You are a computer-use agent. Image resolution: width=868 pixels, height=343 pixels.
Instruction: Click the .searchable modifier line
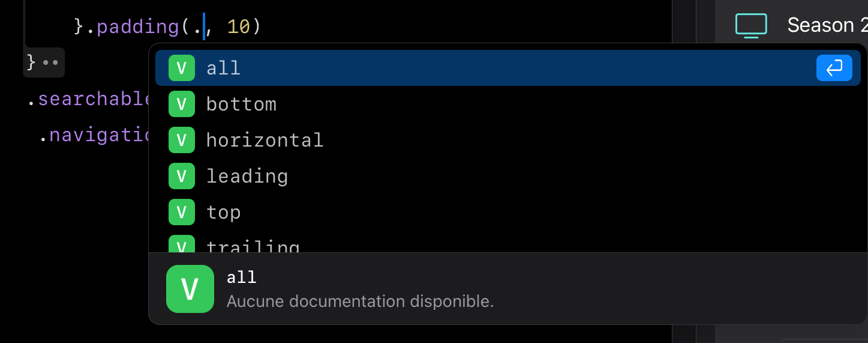coord(90,99)
